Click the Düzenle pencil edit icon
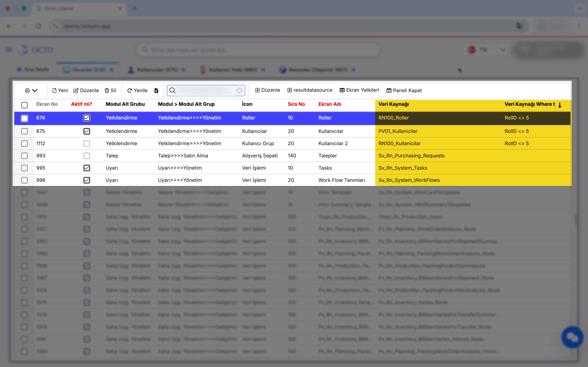 [x=76, y=91]
